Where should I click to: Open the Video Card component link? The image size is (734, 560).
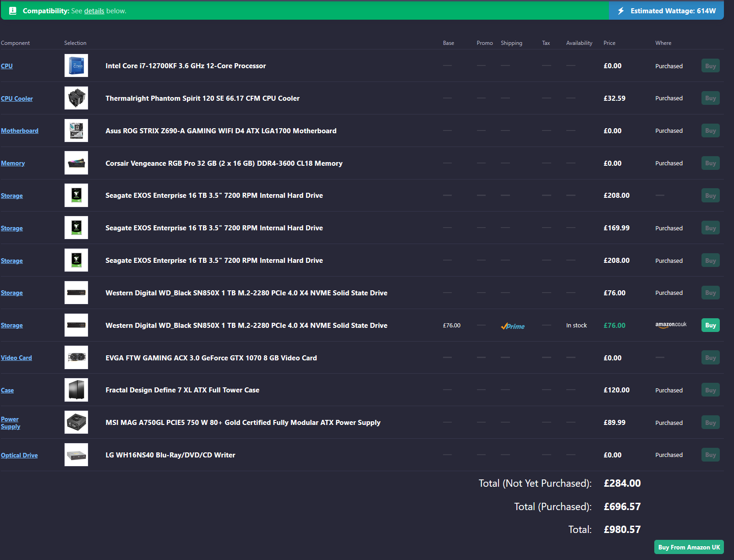pos(16,358)
